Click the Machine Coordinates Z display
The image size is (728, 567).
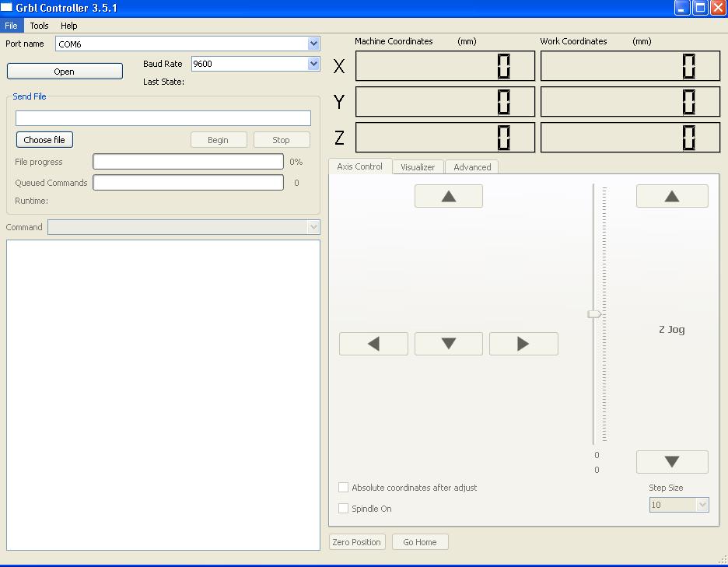(x=445, y=138)
